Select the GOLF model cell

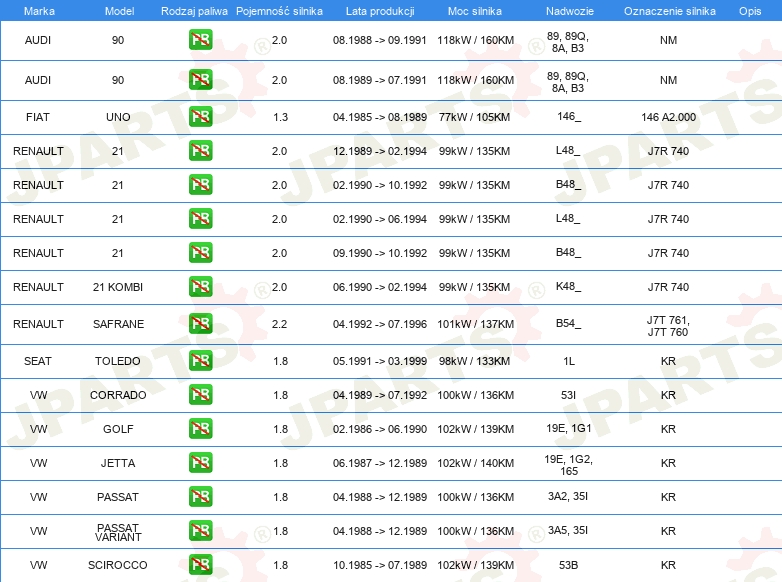point(118,429)
